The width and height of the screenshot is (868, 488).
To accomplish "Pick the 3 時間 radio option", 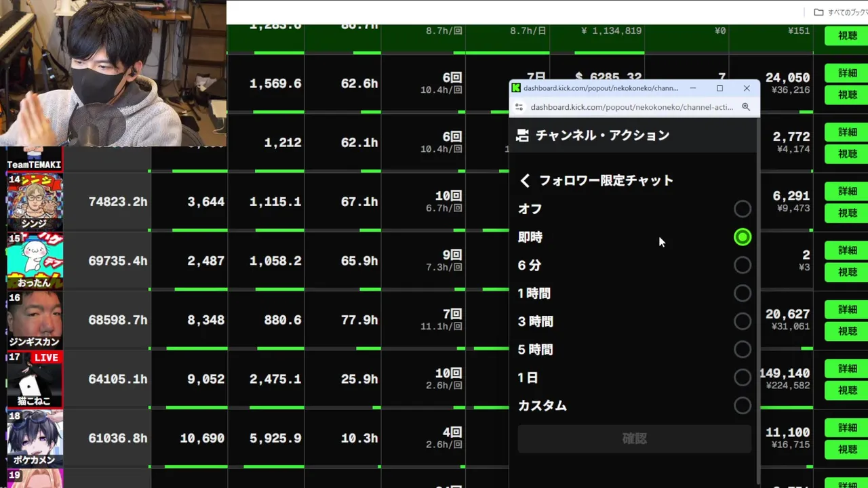I will click(x=743, y=321).
